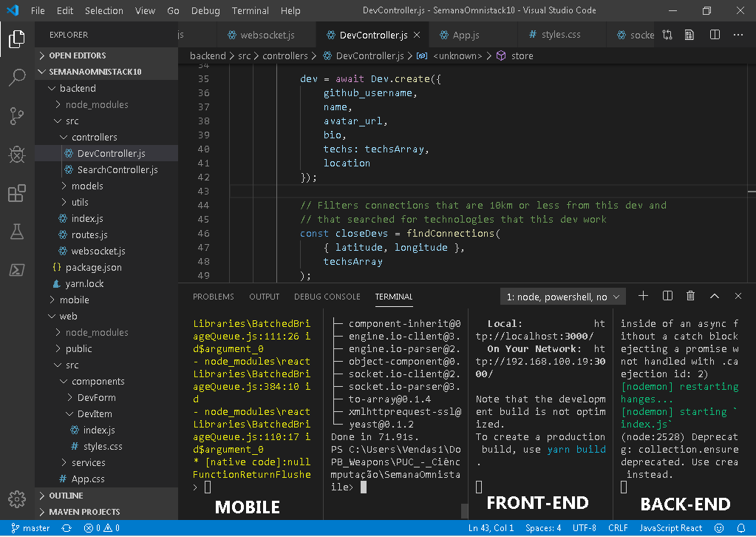756x537 pixels.
Task: Split the editor using the top-right icon
Action: click(x=714, y=35)
